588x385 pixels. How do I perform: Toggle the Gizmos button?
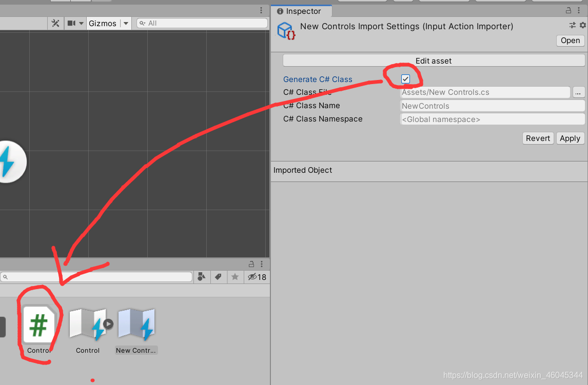(x=103, y=23)
